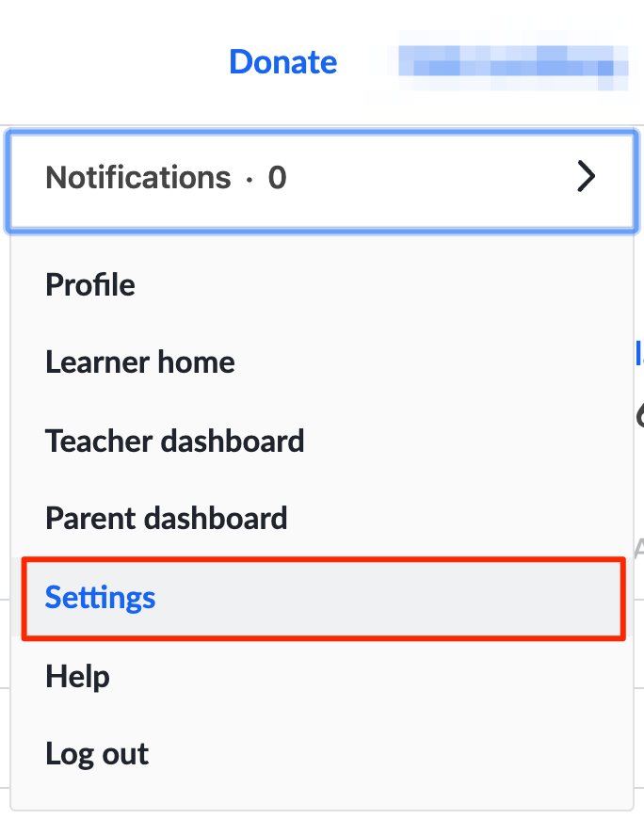This screenshot has width=644, height=819.
Task: Expand Notifications using the right chevron arrow
Action: [586, 177]
